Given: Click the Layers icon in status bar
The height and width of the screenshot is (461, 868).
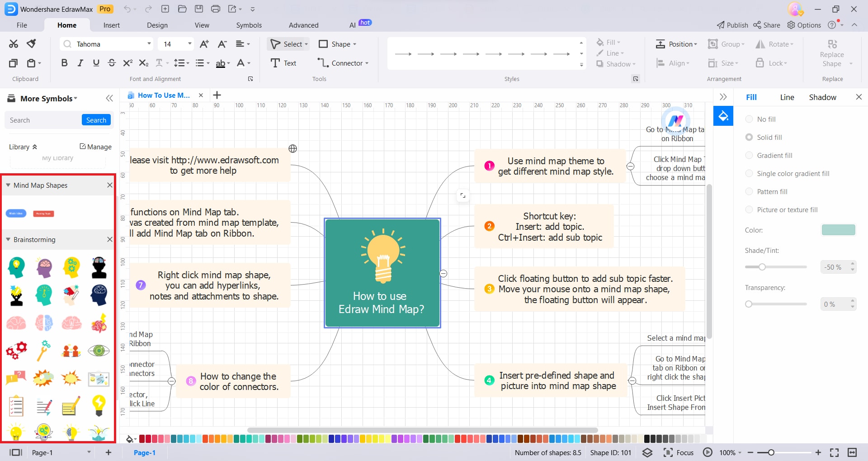Looking at the screenshot, I should point(647,452).
